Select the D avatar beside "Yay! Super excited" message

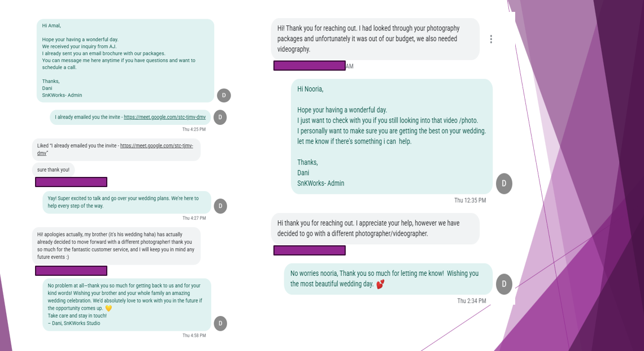pos(220,206)
